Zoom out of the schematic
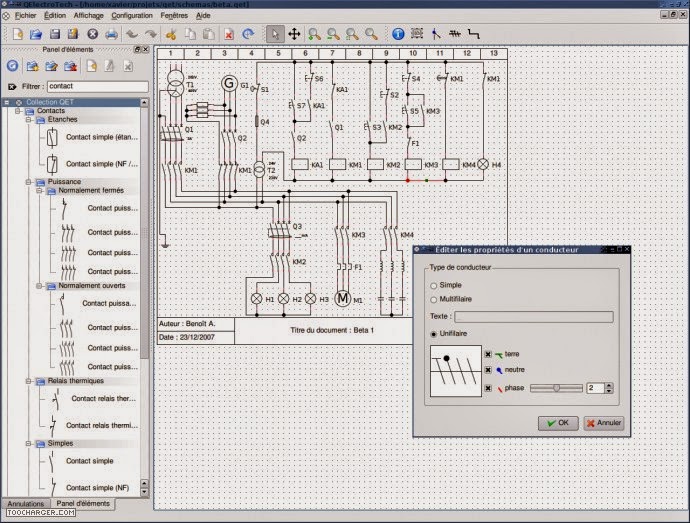Image resolution: width=690 pixels, height=523 pixels. point(333,34)
